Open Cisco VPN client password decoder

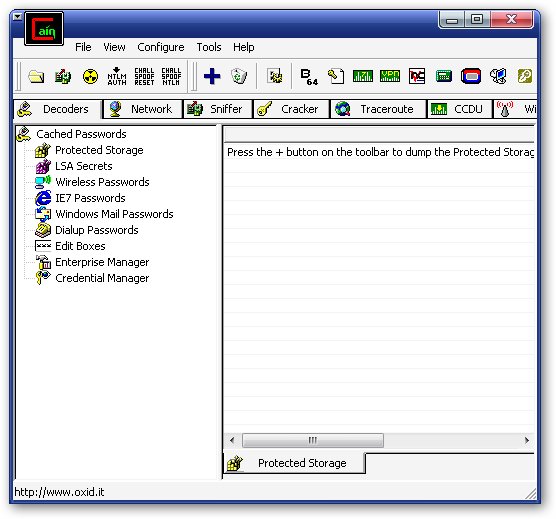click(390, 76)
